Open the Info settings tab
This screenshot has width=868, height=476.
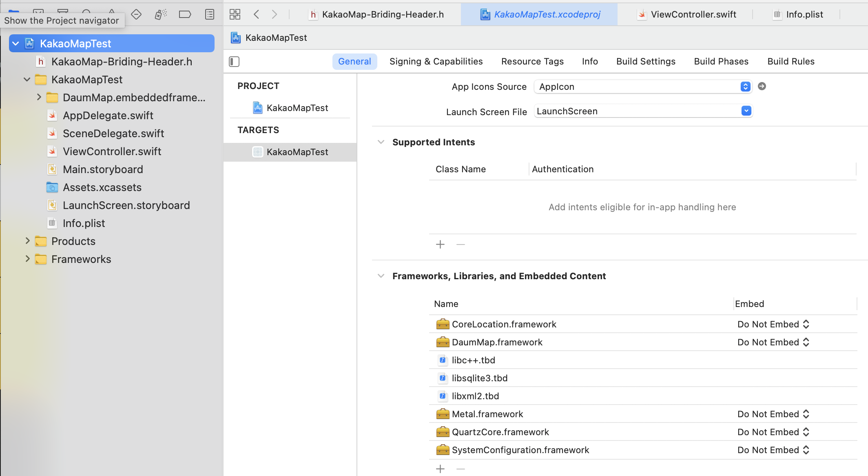[x=590, y=62]
